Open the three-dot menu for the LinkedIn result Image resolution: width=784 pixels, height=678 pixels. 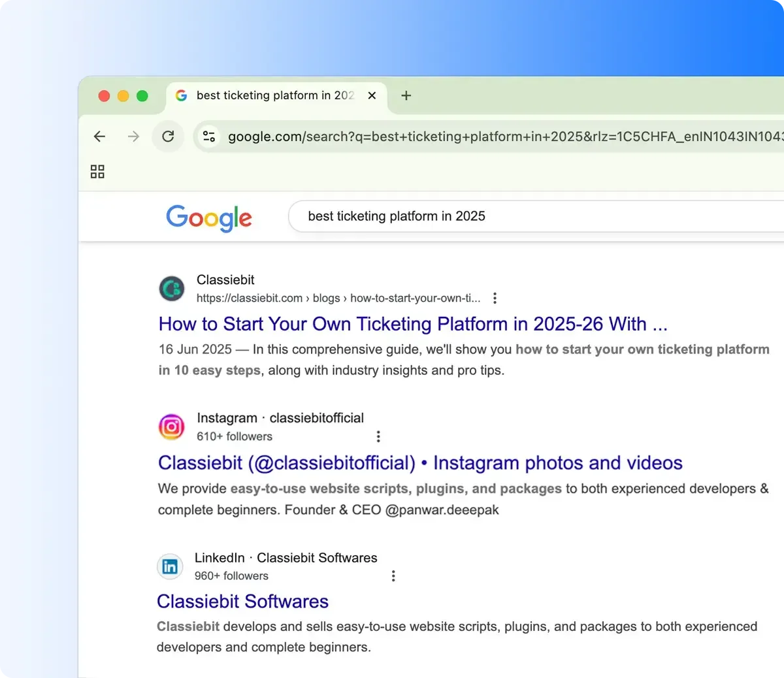(393, 575)
